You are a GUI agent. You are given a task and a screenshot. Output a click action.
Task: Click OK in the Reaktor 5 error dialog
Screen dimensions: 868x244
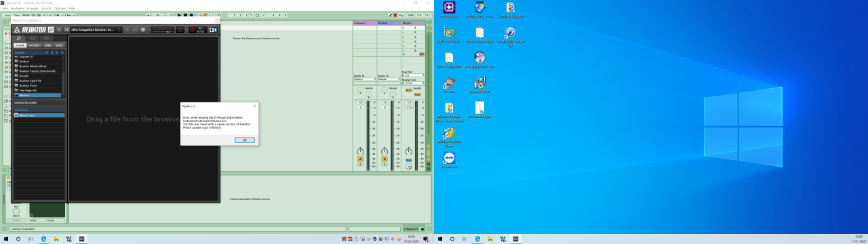(245, 140)
